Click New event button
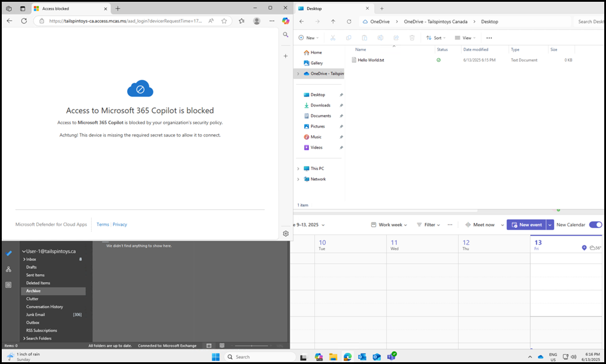This screenshot has height=364, width=606. (x=527, y=225)
